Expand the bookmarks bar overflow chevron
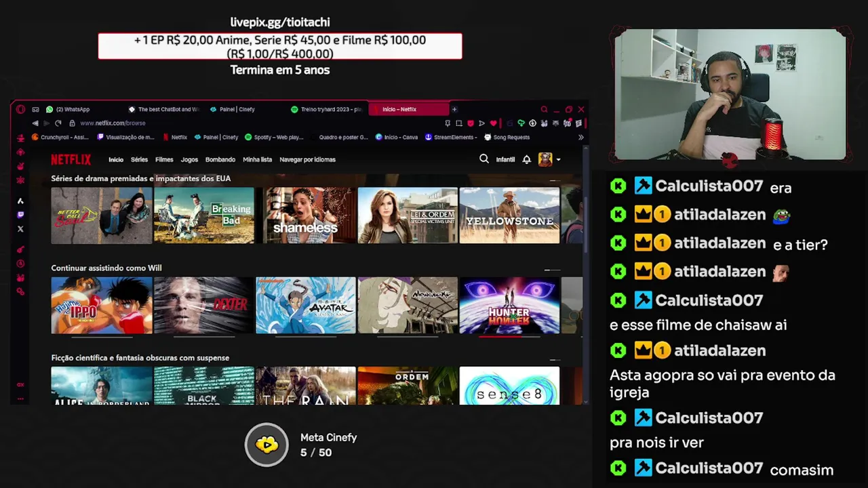The image size is (868, 488). [580, 137]
